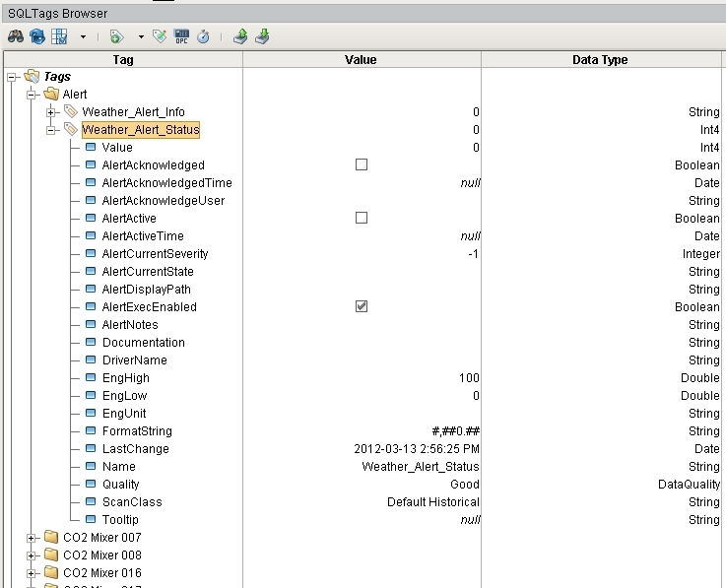Click the Data Type column header
This screenshot has width=726, height=588.
pyautogui.click(x=601, y=60)
